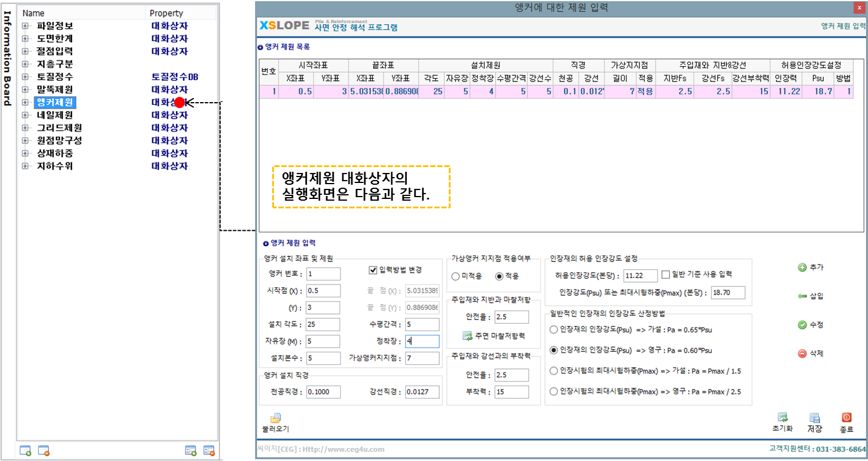Collapse the 앵커 제원 입력 section bullet

tap(266, 243)
